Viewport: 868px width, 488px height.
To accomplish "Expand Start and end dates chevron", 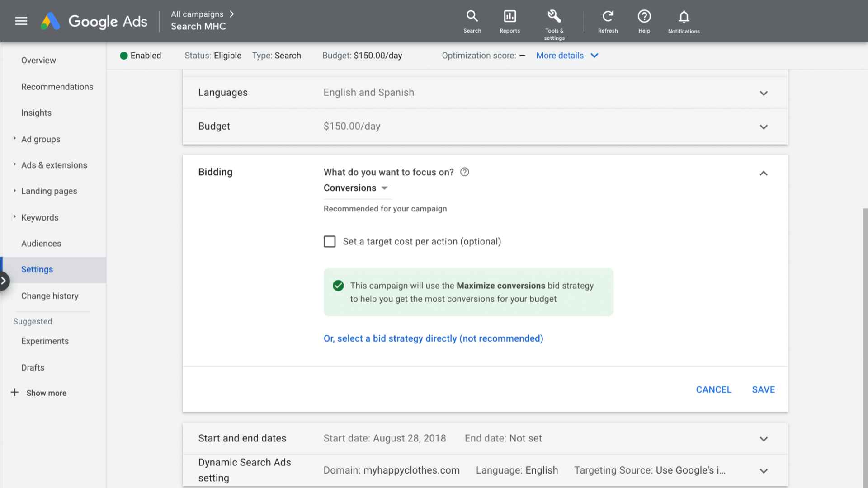I will [764, 439].
